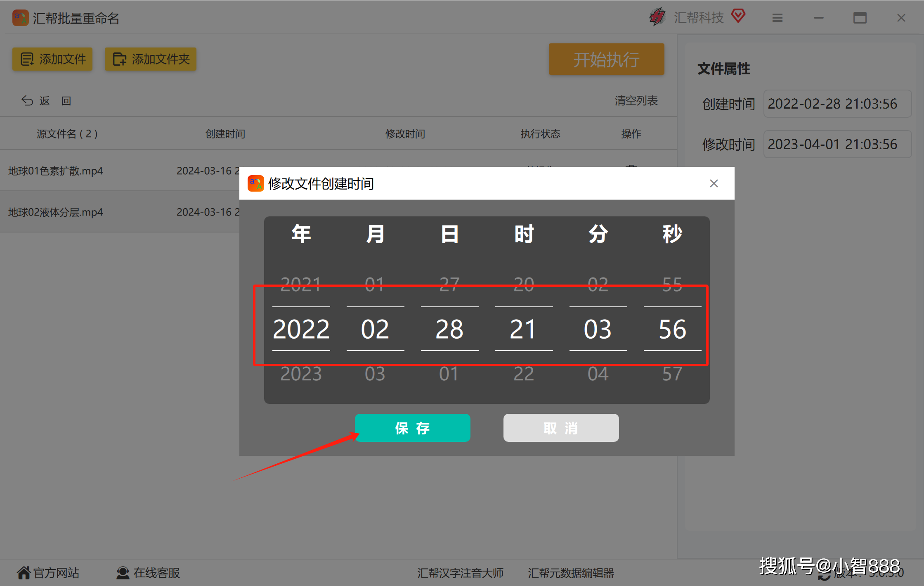Select year 2021 in the year column
This screenshot has width=924, height=586.
coord(301,284)
